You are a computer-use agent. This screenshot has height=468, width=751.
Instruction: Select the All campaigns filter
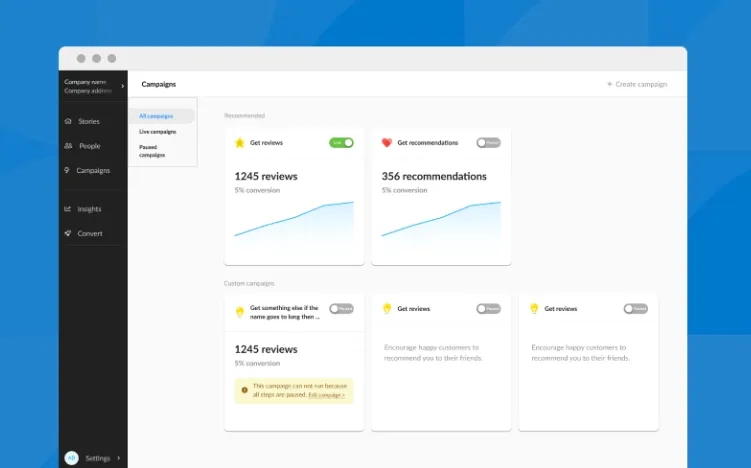point(162,116)
